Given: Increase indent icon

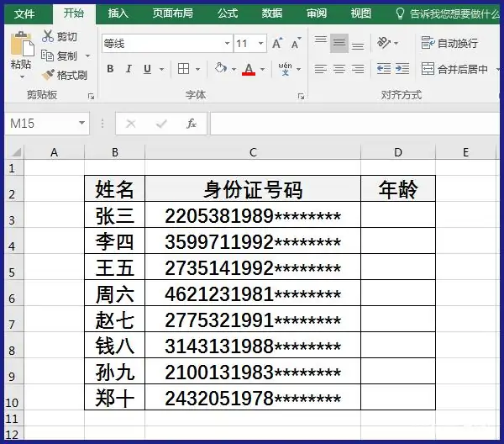Looking at the screenshot, I should point(402,68).
